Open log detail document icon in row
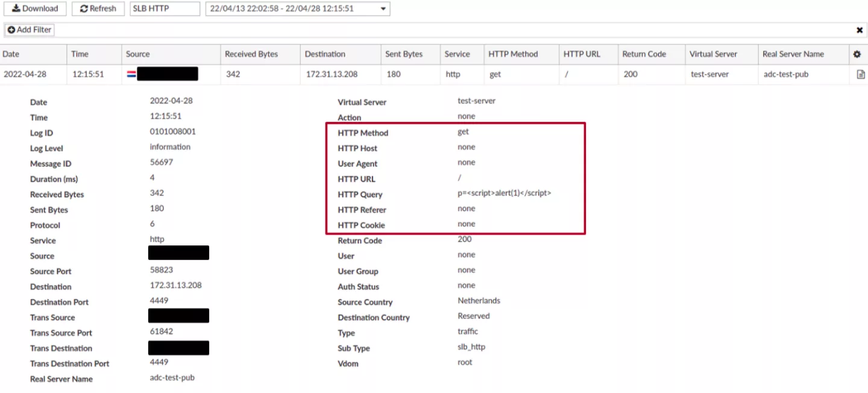This screenshot has height=393, width=868. [x=861, y=75]
